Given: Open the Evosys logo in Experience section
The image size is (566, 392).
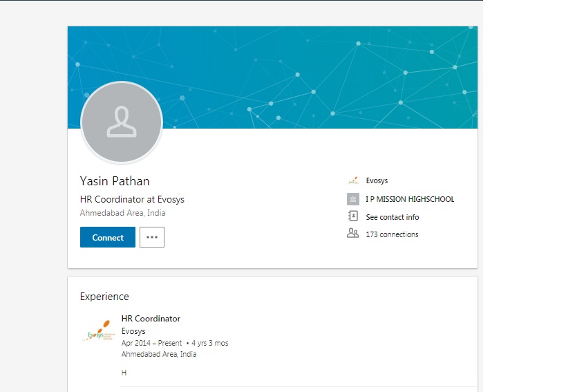Looking at the screenshot, I should pyautogui.click(x=96, y=331).
